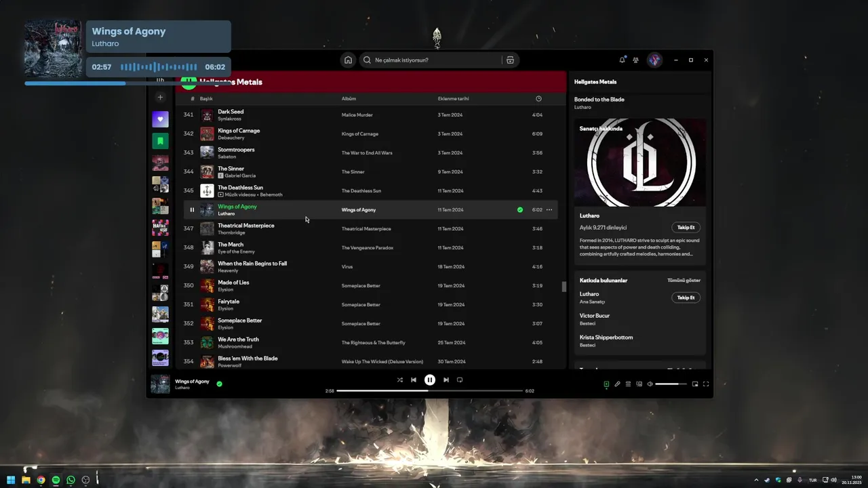The height and width of the screenshot is (488, 868).
Task: Click the search field 'Ne çalmak istiyorsun?'
Action: [x=439, y=60]
